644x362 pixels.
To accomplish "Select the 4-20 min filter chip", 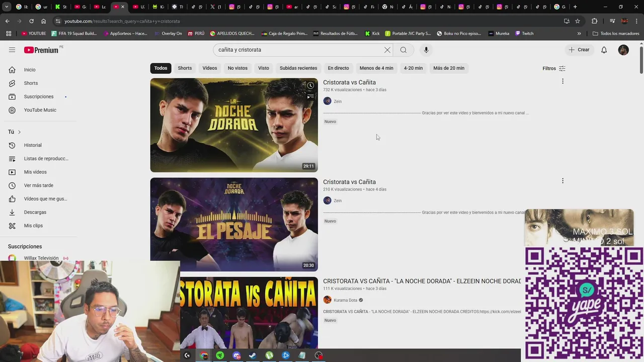I will (x=413, y=68).
